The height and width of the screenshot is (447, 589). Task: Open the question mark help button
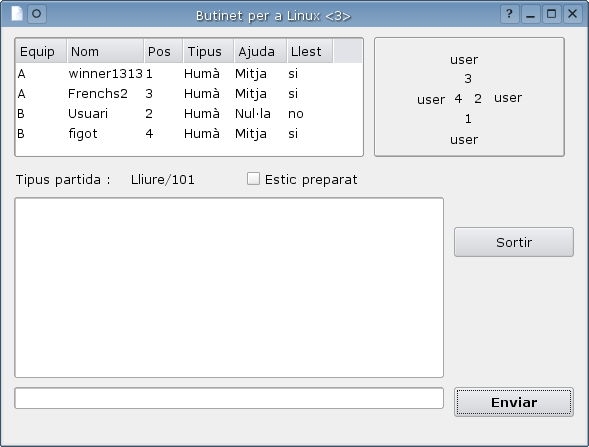coord(509,14)
